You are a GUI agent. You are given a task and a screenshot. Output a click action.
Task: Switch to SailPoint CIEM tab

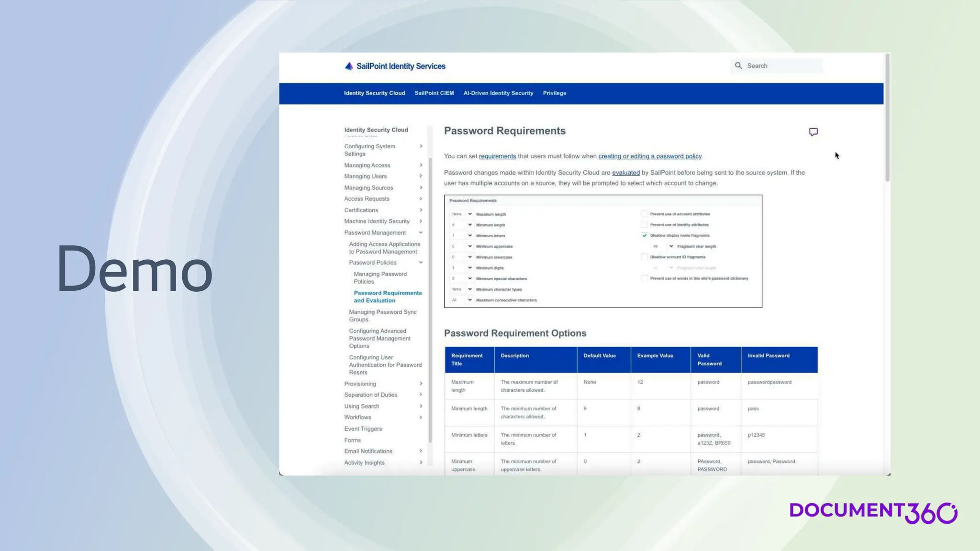434,93
